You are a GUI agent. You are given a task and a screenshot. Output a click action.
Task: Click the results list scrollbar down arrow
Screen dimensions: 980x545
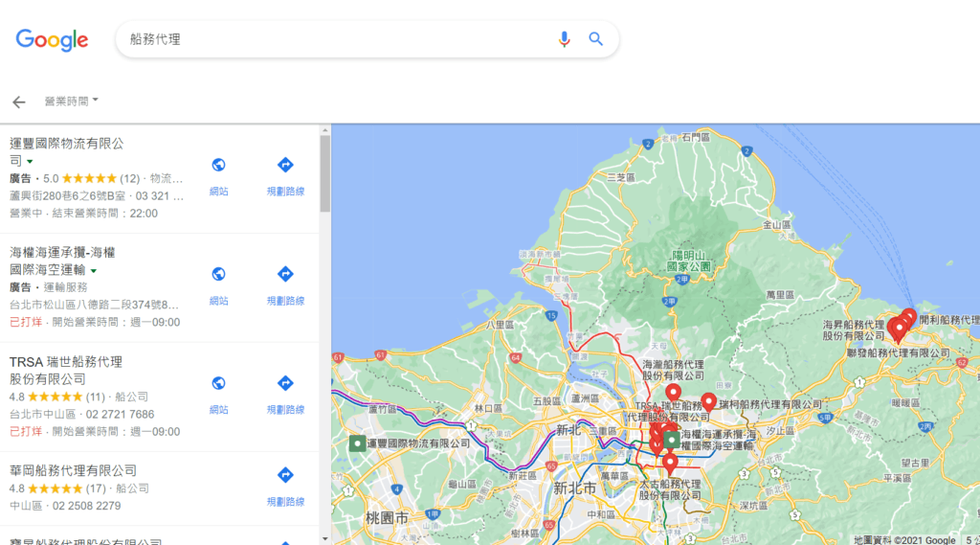point(325,538)
